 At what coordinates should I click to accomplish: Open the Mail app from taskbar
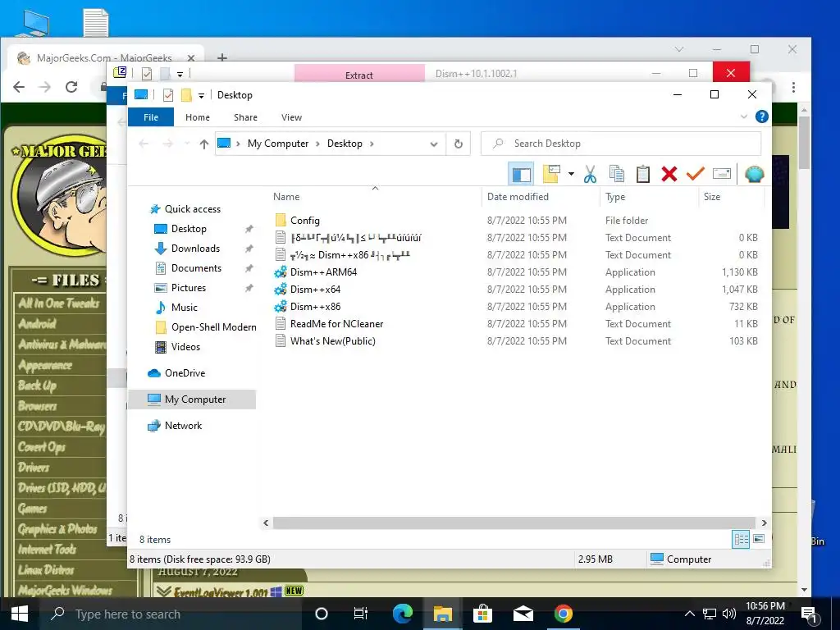[x=523, y=614]
